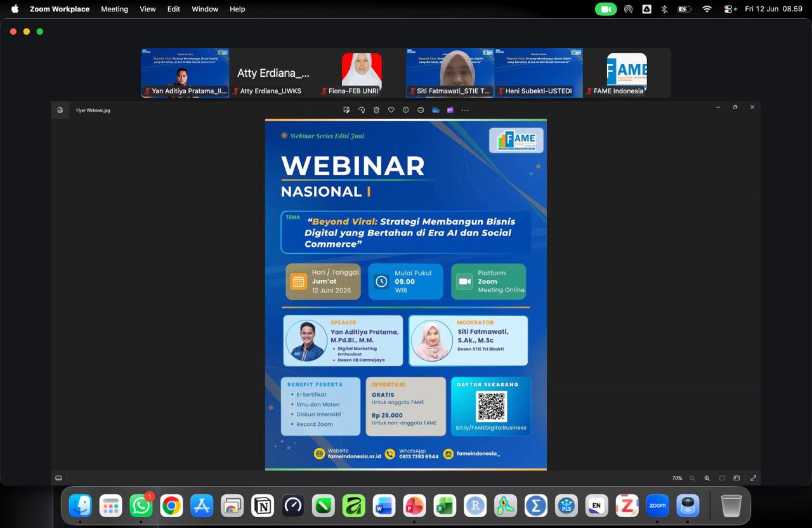Delete the photo using the trash icon

[376, 110]
